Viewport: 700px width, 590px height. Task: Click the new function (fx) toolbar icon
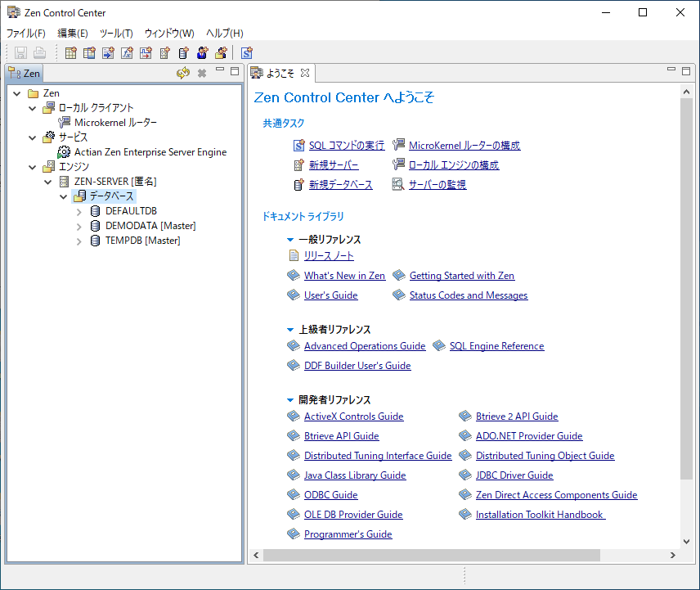point(127,53)
